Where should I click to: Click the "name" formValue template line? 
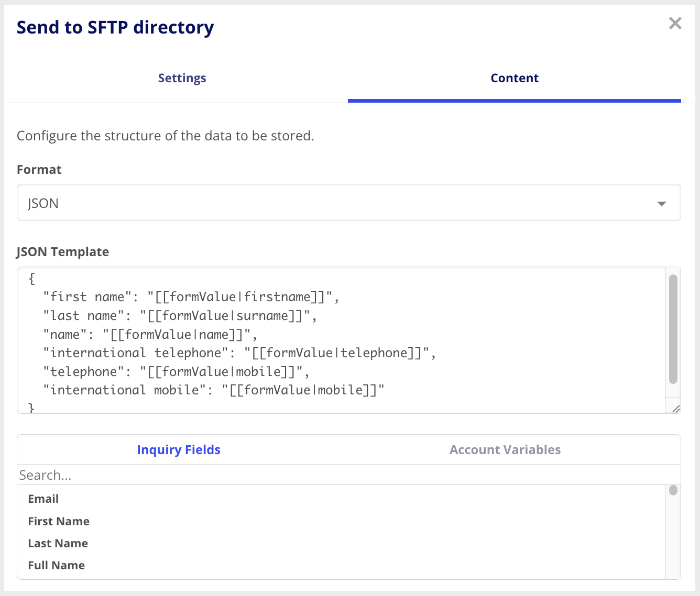click(x=150, y=335)
